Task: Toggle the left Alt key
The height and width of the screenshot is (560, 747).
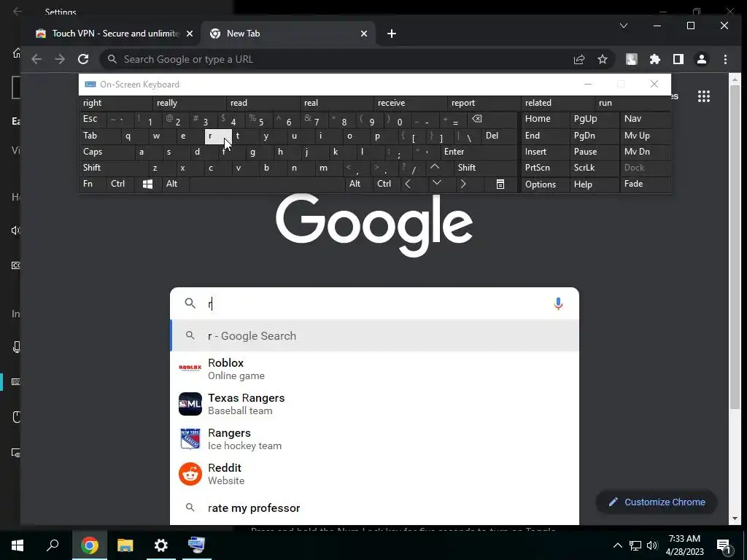Action: pos(175,184)
